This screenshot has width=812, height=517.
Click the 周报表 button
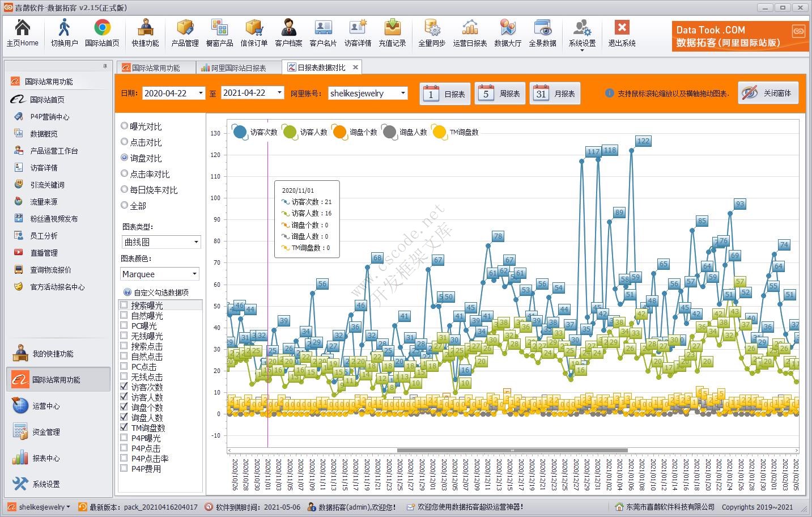(x=500, y=94)
